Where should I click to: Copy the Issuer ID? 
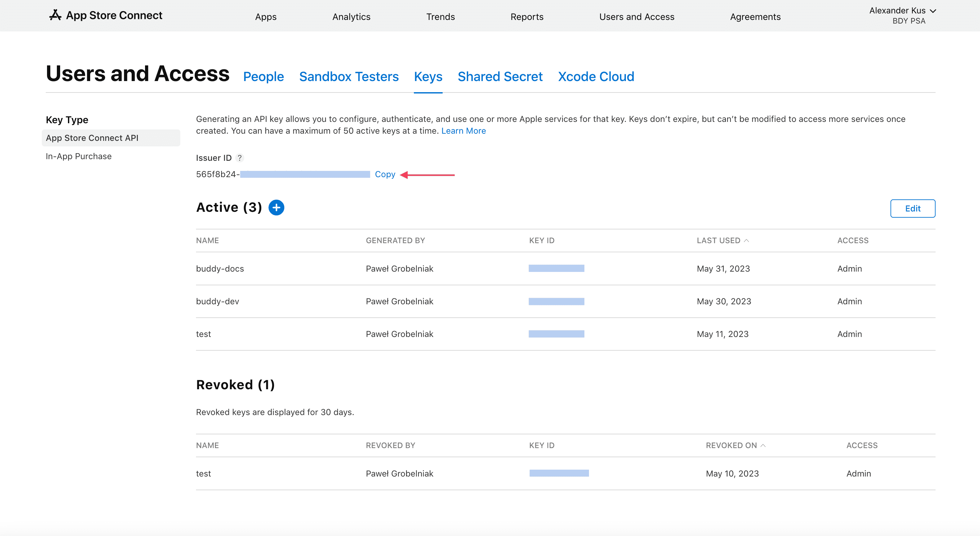tap(385, 174)
